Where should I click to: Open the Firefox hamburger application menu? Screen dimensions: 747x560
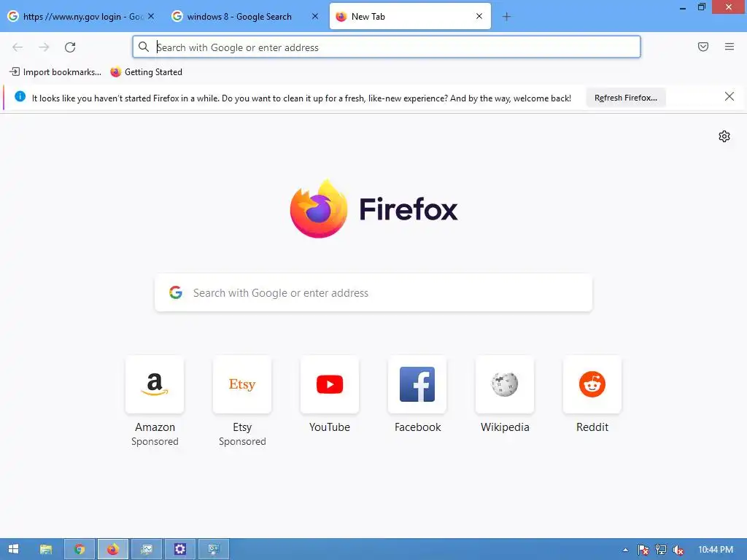[x=729, y=47]
